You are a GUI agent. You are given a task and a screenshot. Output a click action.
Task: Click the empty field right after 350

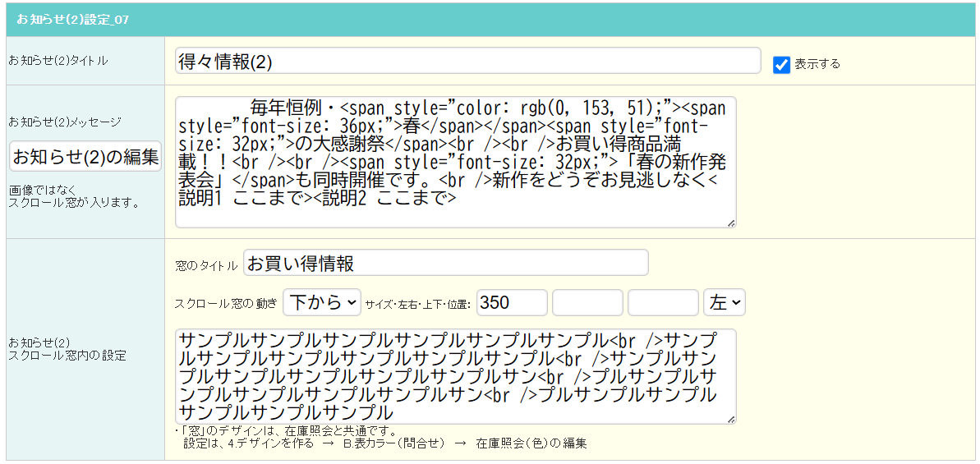pos(587,303)
